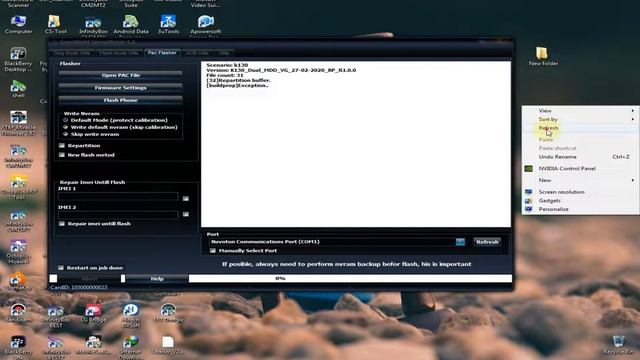Click the IMEI 2 action icon

tap(186, 214)
